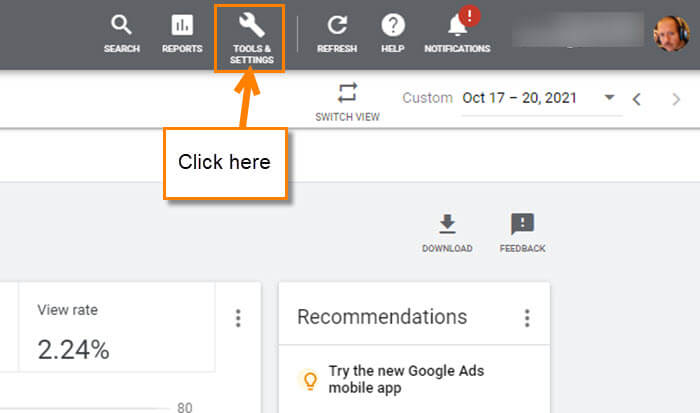Open the Reports chart icon
This screenshot has width=700, height=413.
[182, 25]
